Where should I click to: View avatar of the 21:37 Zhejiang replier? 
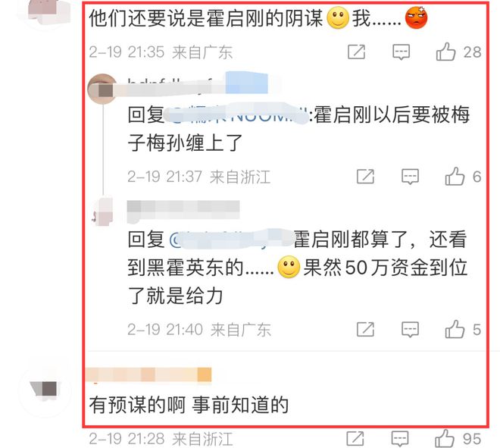tap(102, 89)
